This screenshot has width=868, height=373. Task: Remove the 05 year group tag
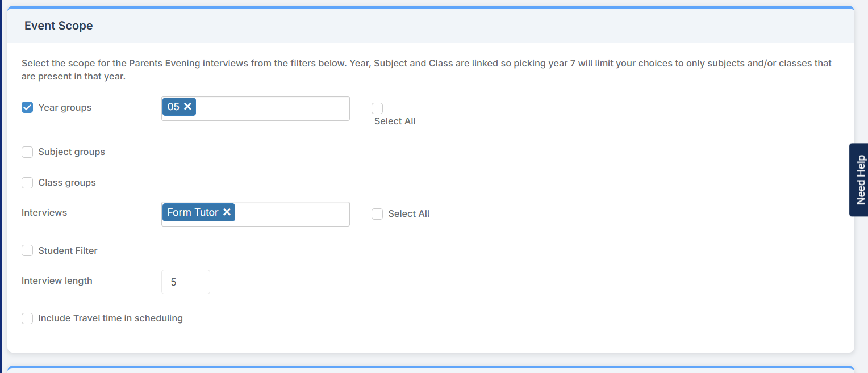[188, 107]
